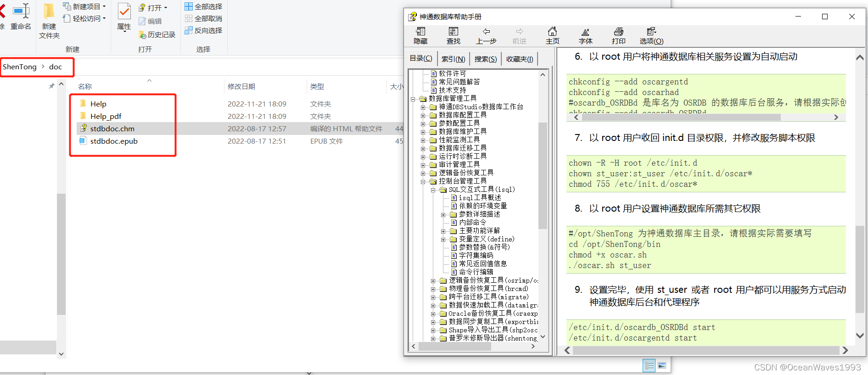Select the Help_pdf folder icon
The height and width of the screenshot is (375, 868).
click(83, 116)
